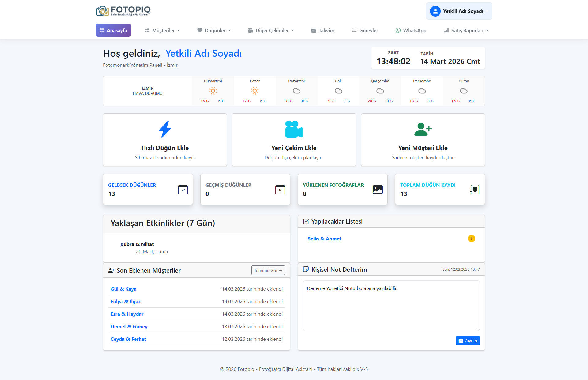Open the Kübra & Nihat event link
This screenshot has width=588, height=380.
[x=137, y=244]
